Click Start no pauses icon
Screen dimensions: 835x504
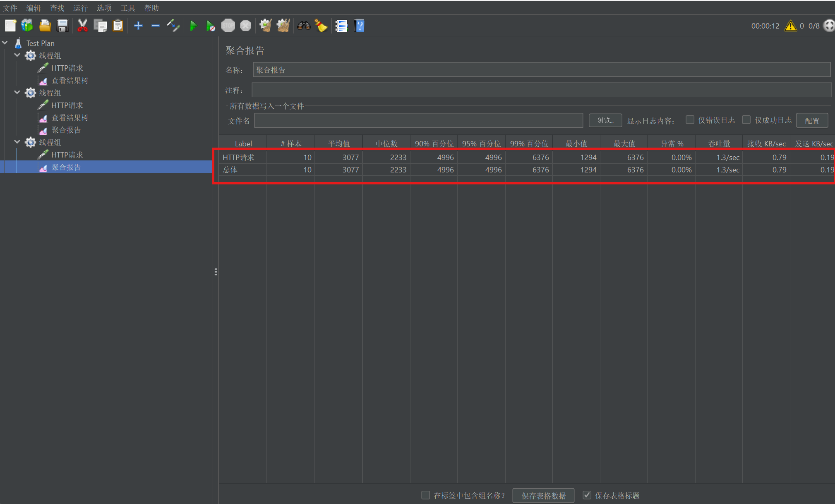click(210, 26)
